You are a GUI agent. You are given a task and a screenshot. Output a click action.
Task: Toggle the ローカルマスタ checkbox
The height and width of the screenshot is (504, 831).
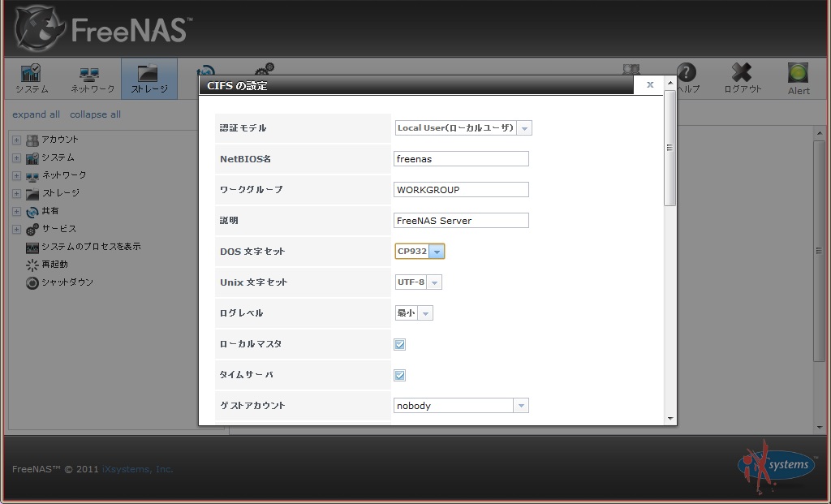pos(399,344)
